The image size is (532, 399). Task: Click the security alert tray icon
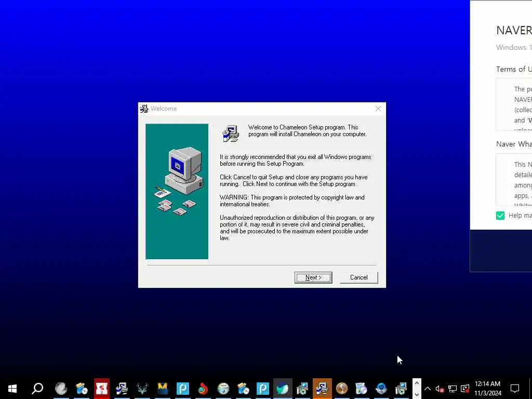[465, 389]
